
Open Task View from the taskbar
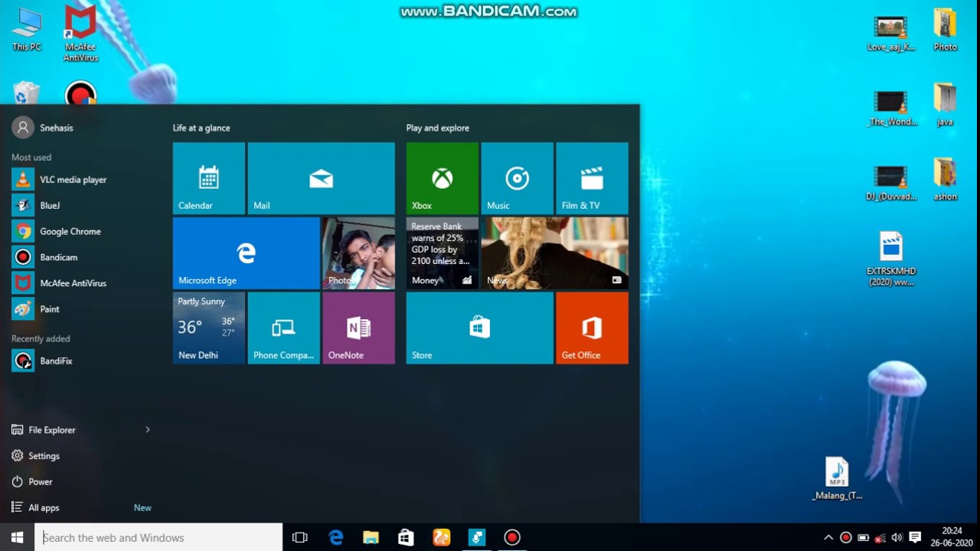300,537
